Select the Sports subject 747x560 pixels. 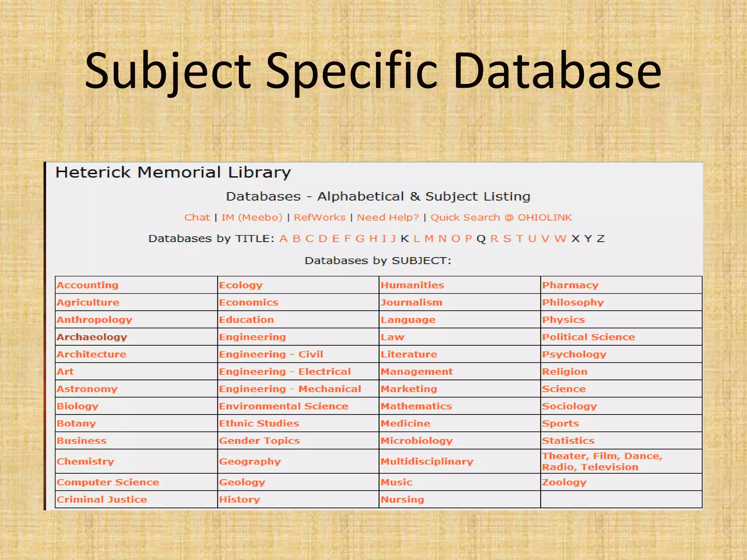(x=561, y=424)
